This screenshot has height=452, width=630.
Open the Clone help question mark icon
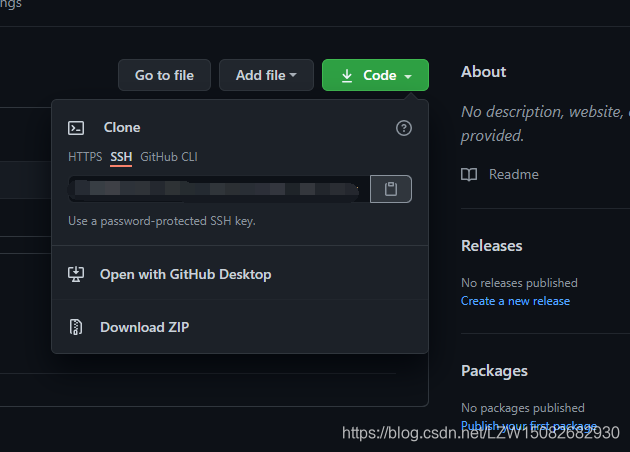click(404, 128)
